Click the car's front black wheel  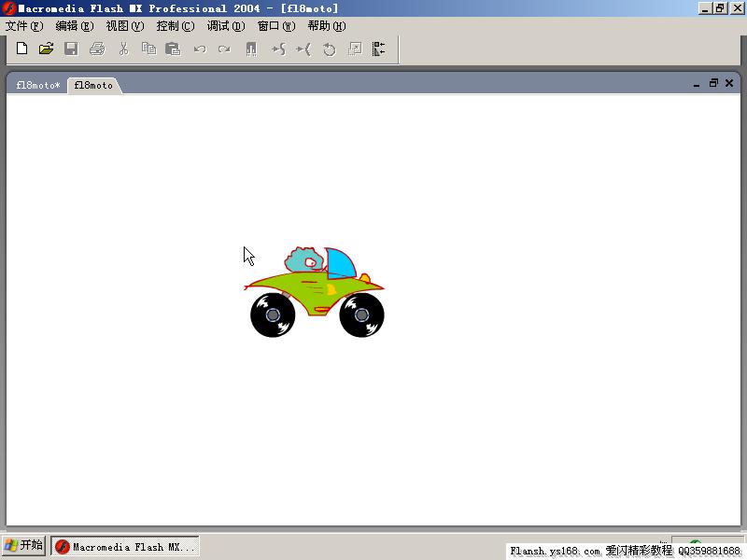pos(361,315)
